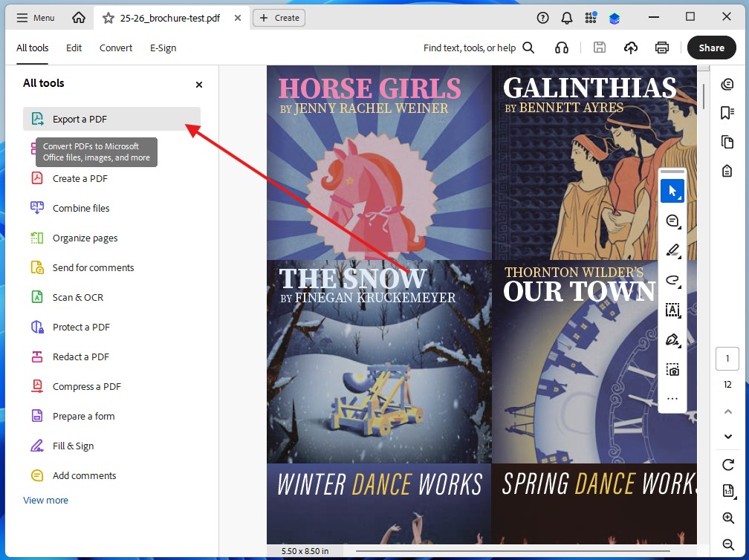Viewport: 749px width, 560px height.
Task: Select the Highlight pencil tool
Action: tap(672, 250)
